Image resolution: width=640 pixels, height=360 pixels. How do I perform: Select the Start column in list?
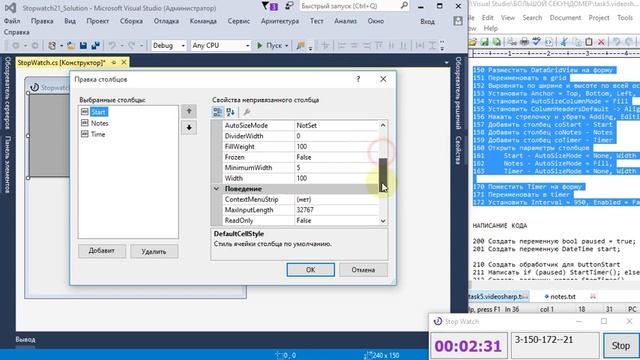point(98,112)
